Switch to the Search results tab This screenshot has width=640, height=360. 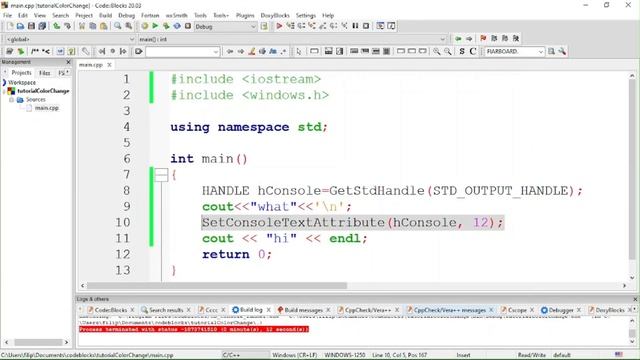coord(165,310)
